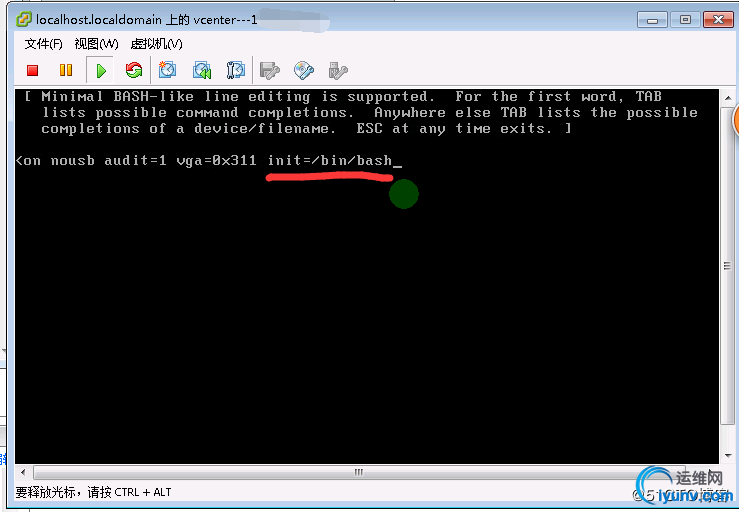Click the CD/DVD drive connection icon

pyautogui.click(x=304, y=70)
